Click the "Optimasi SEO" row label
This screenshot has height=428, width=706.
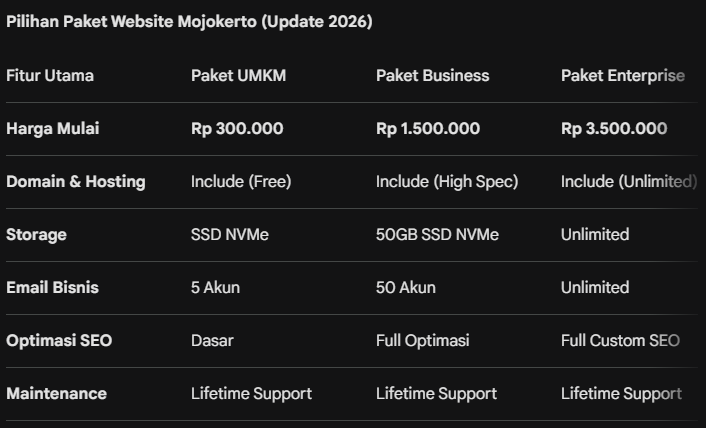coord(59,341)
